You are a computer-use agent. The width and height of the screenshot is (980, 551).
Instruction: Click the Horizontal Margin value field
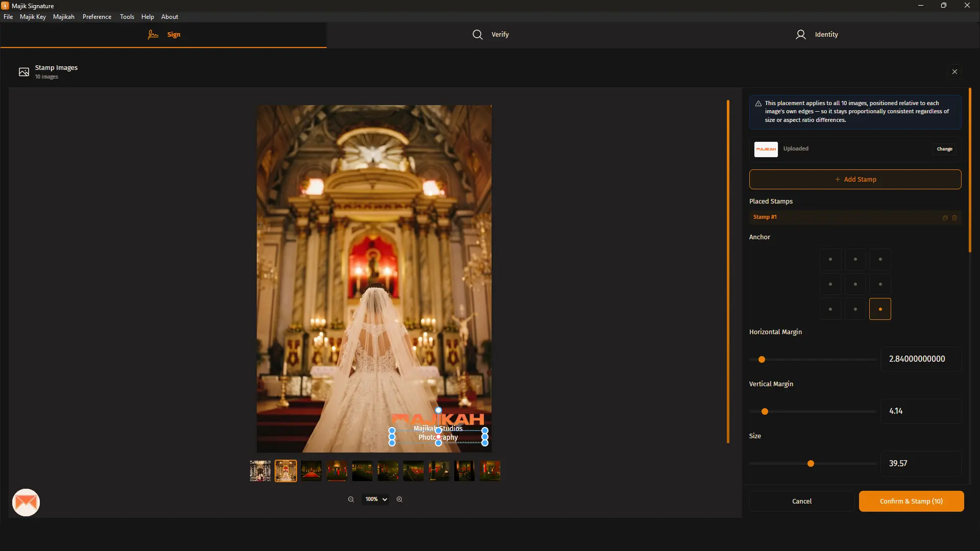921,359
